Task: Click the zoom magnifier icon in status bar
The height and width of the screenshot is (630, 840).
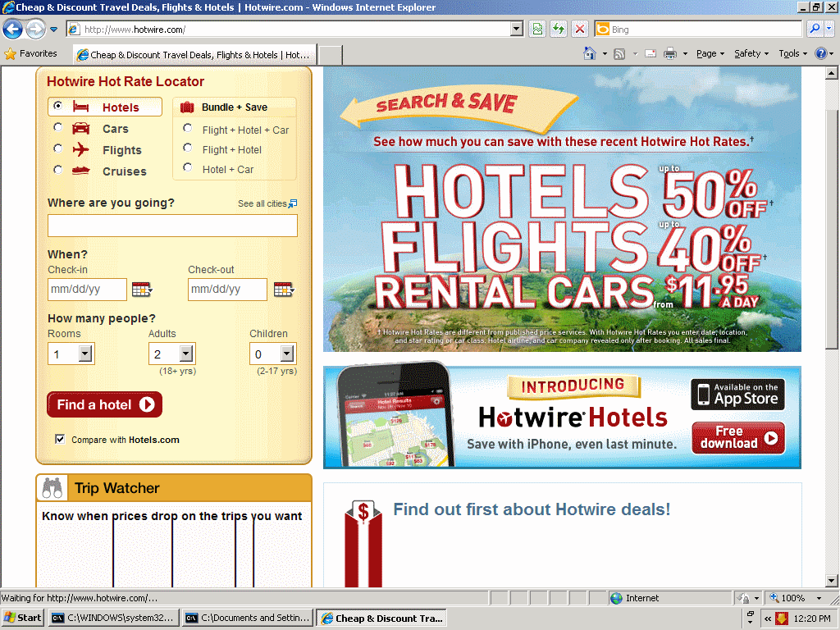Action: coord(774,598)
